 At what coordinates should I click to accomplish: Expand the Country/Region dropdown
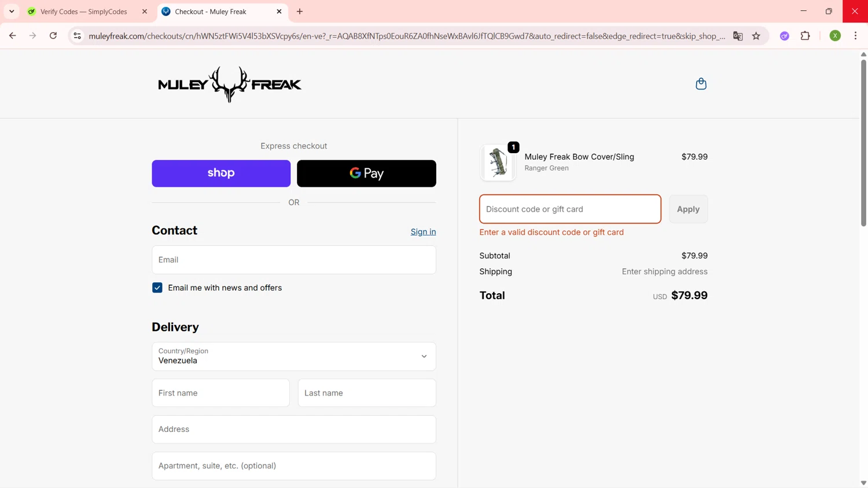pos(294,356)
